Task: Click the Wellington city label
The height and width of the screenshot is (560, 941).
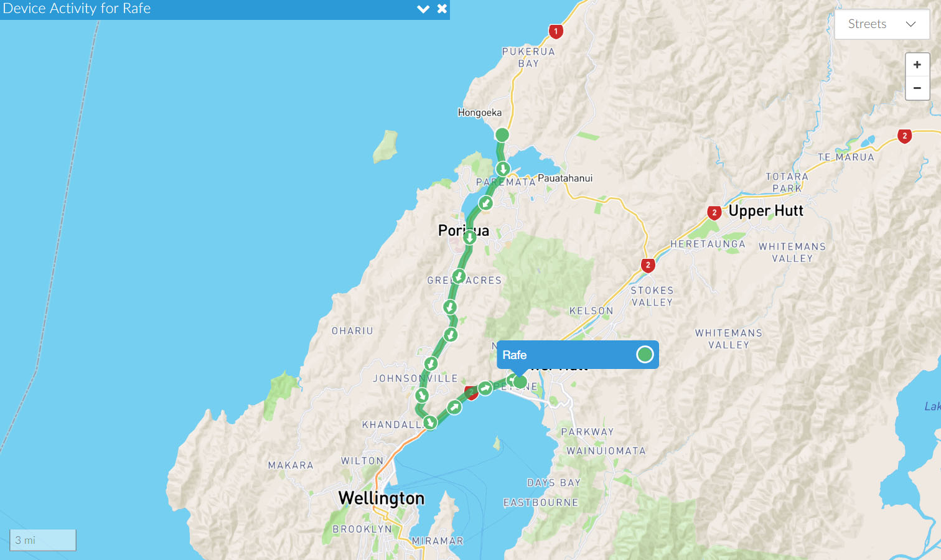Action: pyautogui.click(x=382, y=498)
